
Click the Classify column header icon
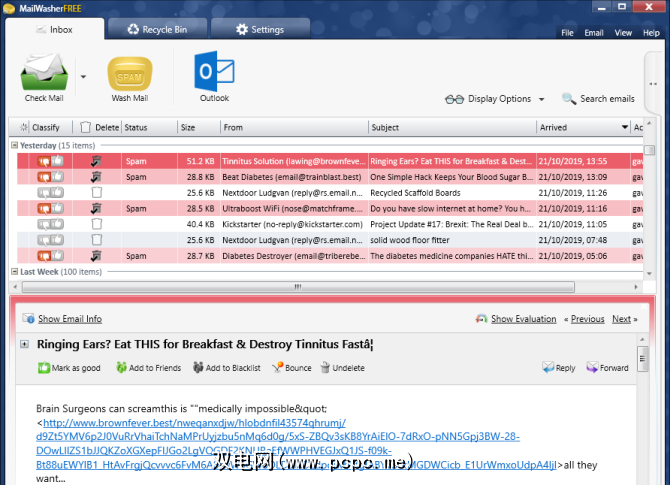pos(24,127)
